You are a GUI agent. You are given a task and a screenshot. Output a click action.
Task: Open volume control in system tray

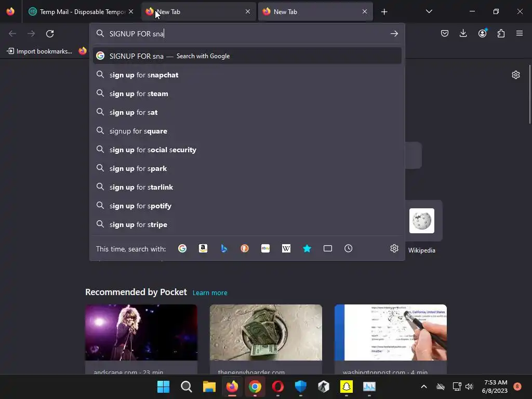(x=469, y=387)
